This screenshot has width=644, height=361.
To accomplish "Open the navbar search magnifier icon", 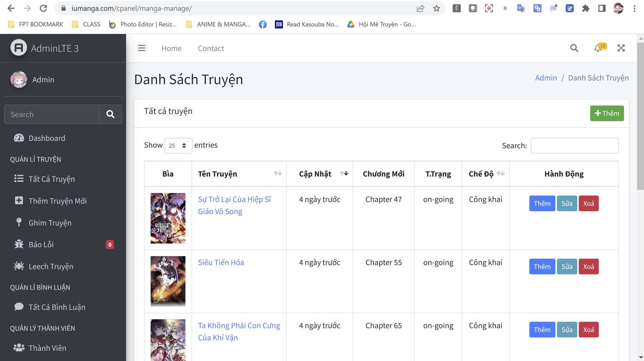I will click(574, 48).
